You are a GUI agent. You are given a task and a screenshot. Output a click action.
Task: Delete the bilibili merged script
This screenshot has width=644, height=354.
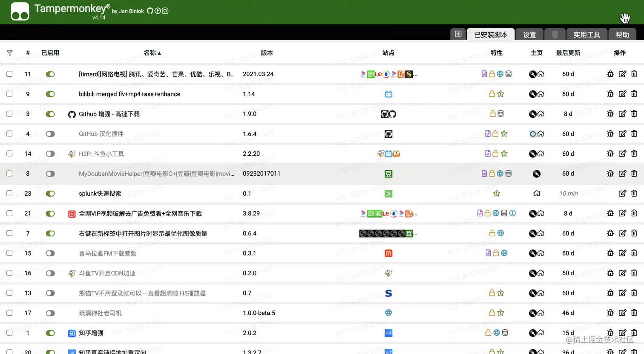(634, 94)
